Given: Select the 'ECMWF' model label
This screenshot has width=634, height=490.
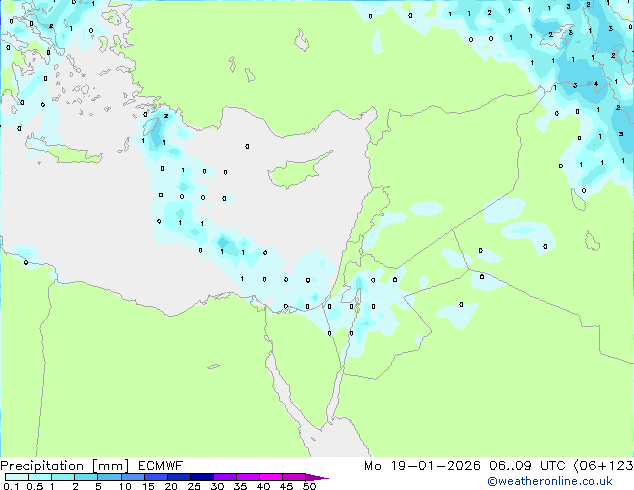Looking at the screenshot, I should click(161, 466).
